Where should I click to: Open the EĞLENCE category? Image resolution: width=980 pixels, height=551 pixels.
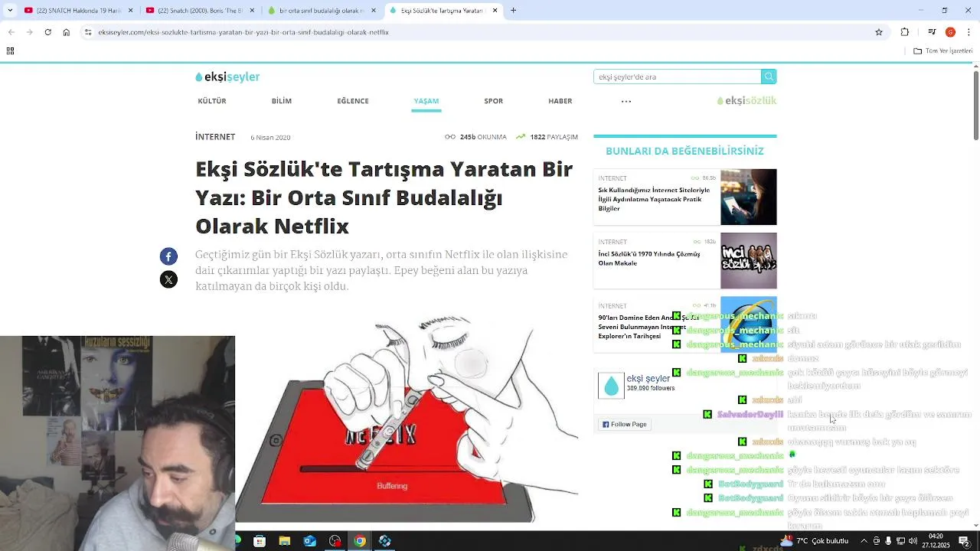(353, 101)
